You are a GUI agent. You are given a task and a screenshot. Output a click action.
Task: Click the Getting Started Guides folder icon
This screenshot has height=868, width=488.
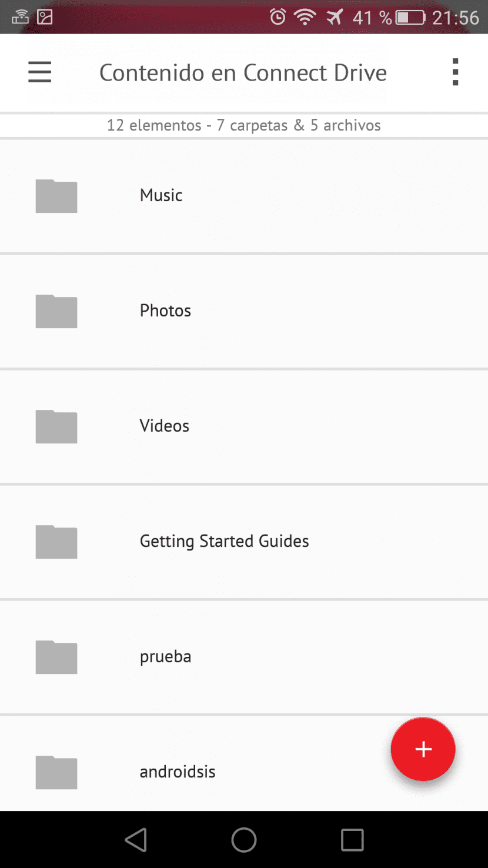[56, 542]
